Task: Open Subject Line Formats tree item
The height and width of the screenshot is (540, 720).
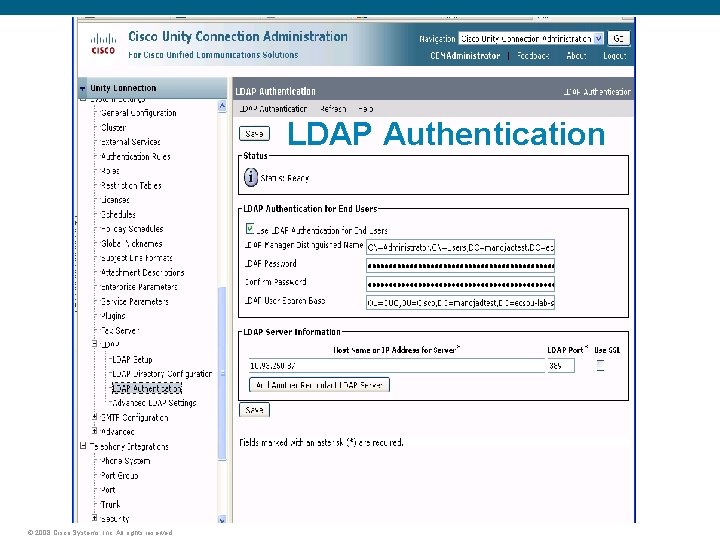Action: click(136, 258)
